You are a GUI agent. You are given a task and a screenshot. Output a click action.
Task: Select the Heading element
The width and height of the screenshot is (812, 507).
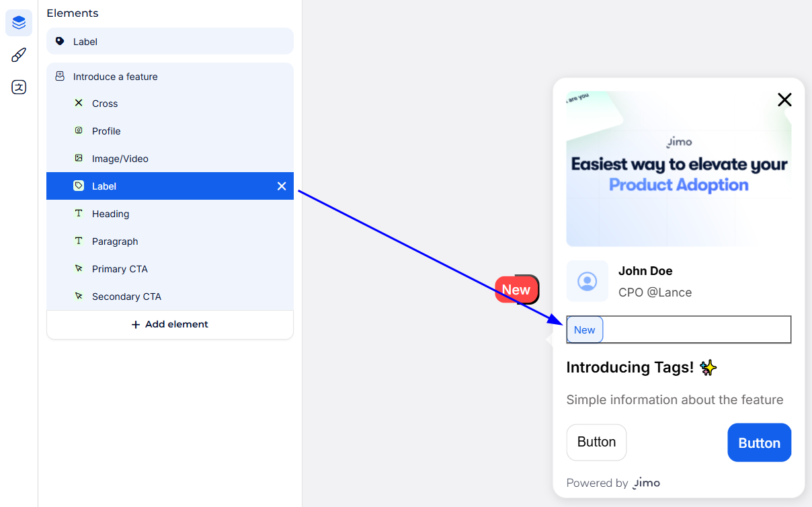click(110, 214)
